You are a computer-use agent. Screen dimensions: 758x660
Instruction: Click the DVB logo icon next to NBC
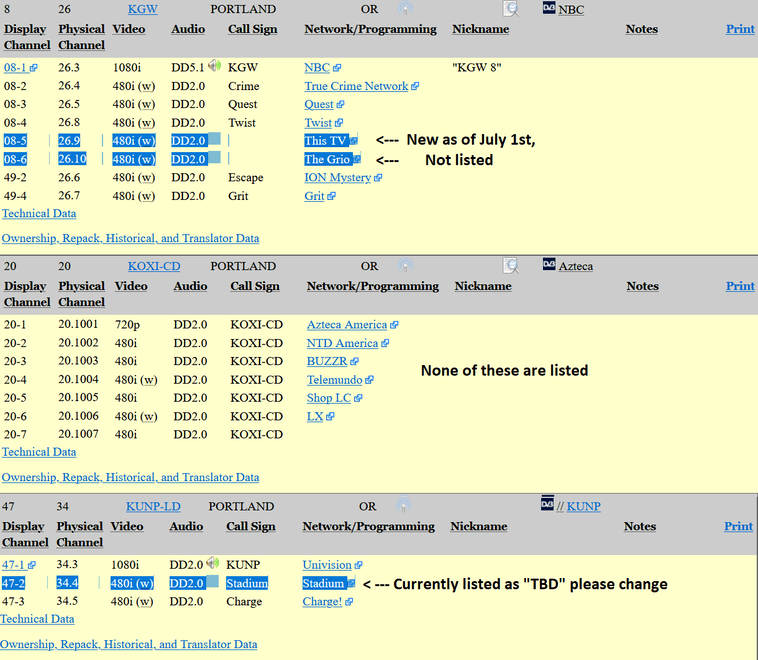549,8
